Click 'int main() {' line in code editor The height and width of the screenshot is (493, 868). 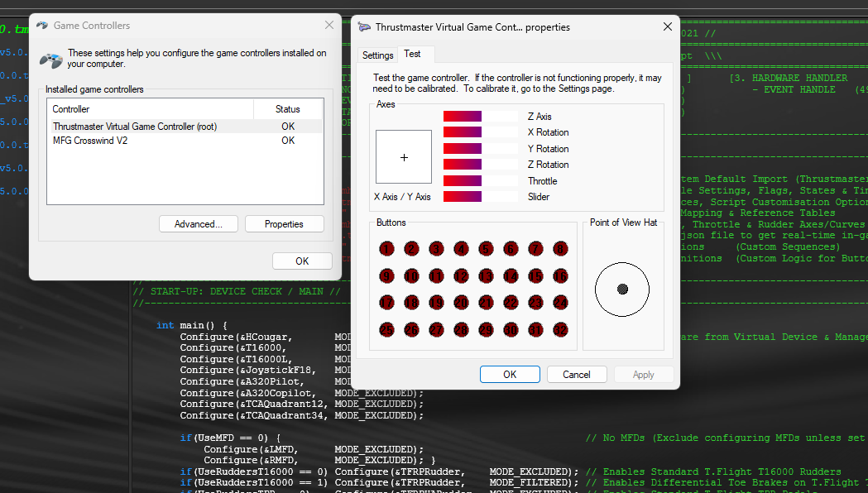tap(191, 325)
